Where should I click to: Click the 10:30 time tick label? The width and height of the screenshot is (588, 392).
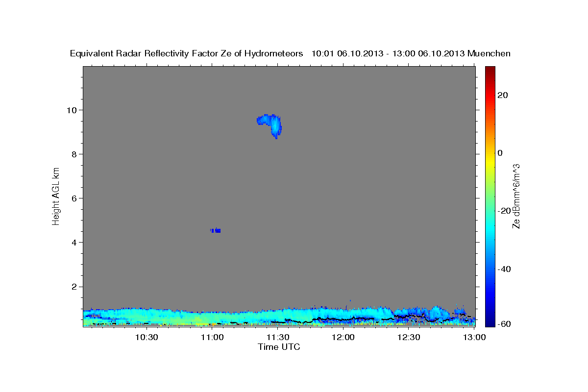[x=146, y=337]
